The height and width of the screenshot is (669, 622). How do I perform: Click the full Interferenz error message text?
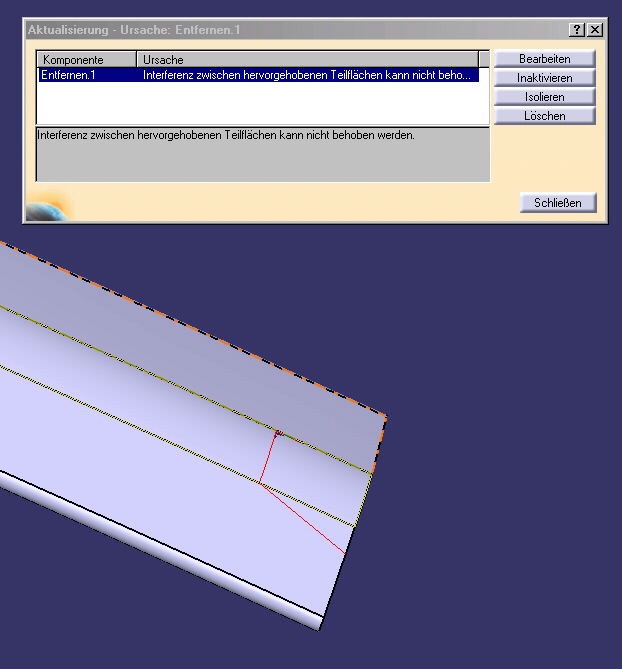coord(226,135)
